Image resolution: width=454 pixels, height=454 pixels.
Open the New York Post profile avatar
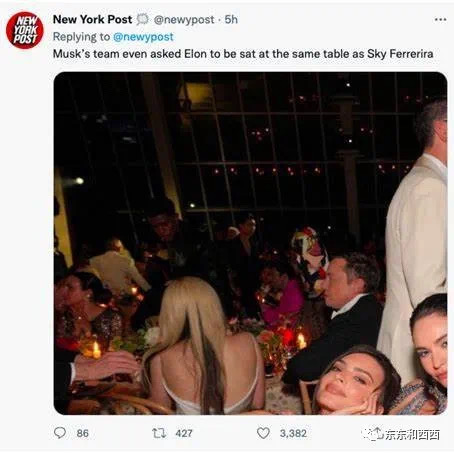point(25,30)
